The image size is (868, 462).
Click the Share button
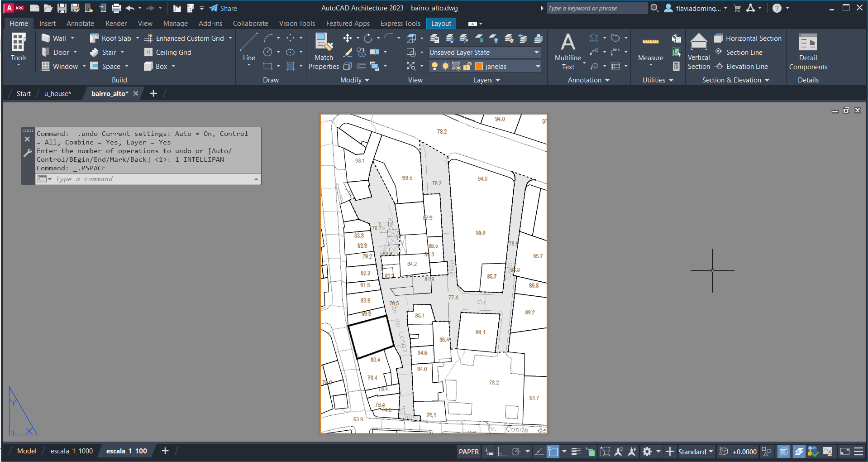pyautogui.click(x=223, y=8)
